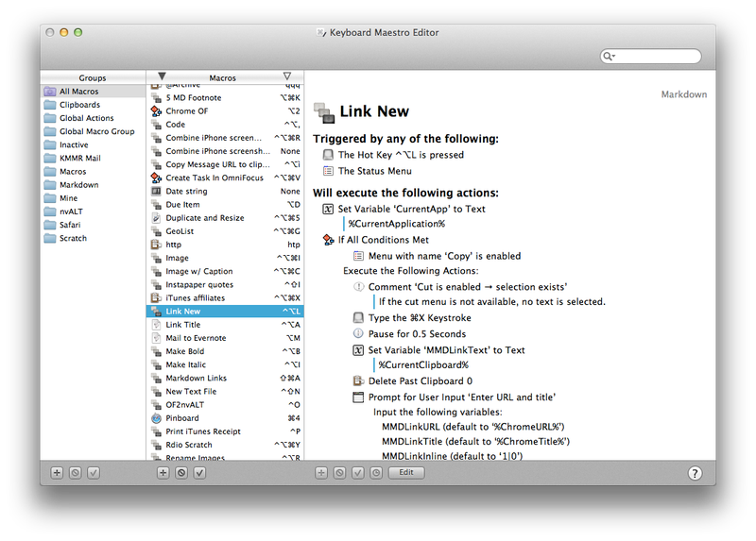Click the http macro icon

(x=156, y=245)
